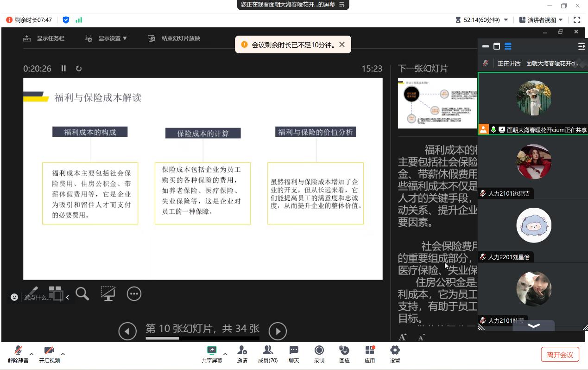The image size is (588, 370).
Task: Switch participant panel to list view
Action: [508, 46]
